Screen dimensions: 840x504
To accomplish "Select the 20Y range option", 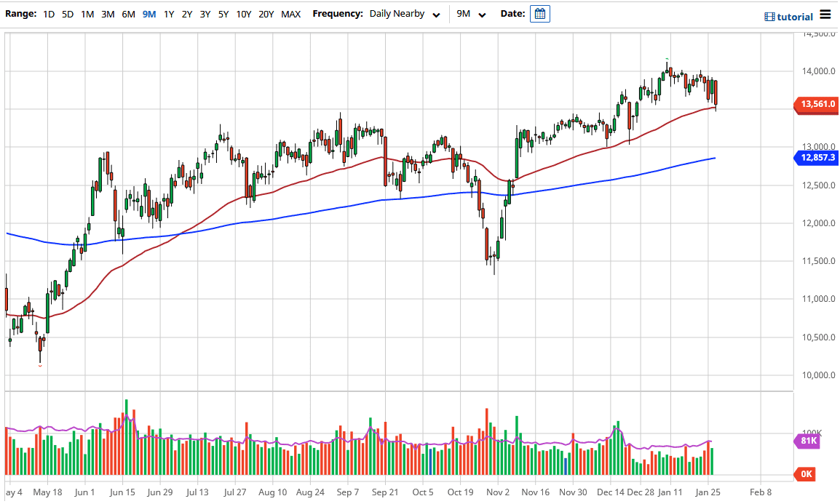I will [x=266, y=13].
